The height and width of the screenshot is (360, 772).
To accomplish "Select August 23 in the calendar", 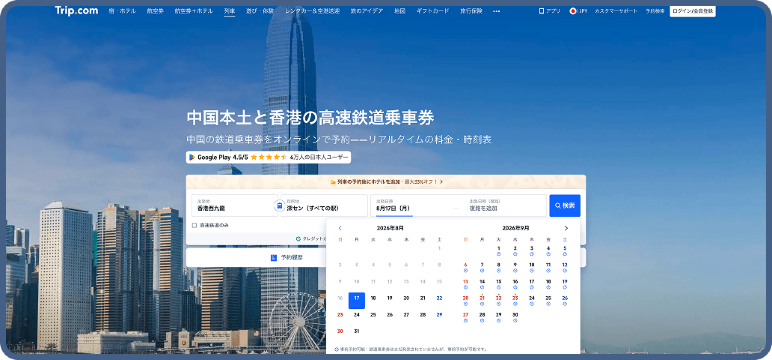I will (x=340, y=315).
